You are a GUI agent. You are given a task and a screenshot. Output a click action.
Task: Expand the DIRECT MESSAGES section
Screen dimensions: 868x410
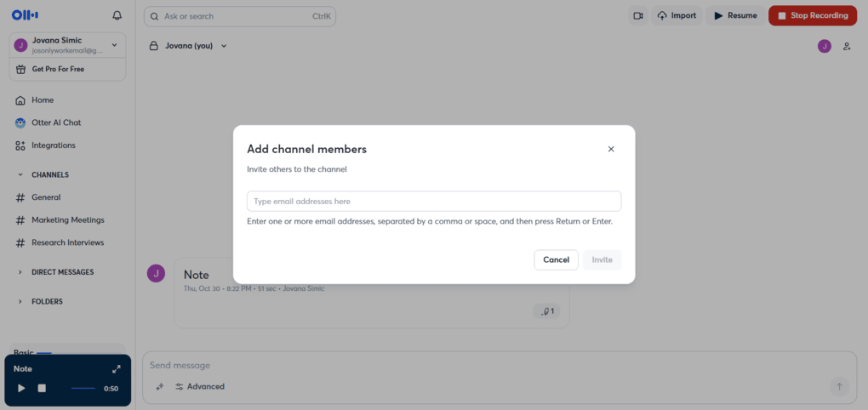pyautogui.click(x=20, y=272)
